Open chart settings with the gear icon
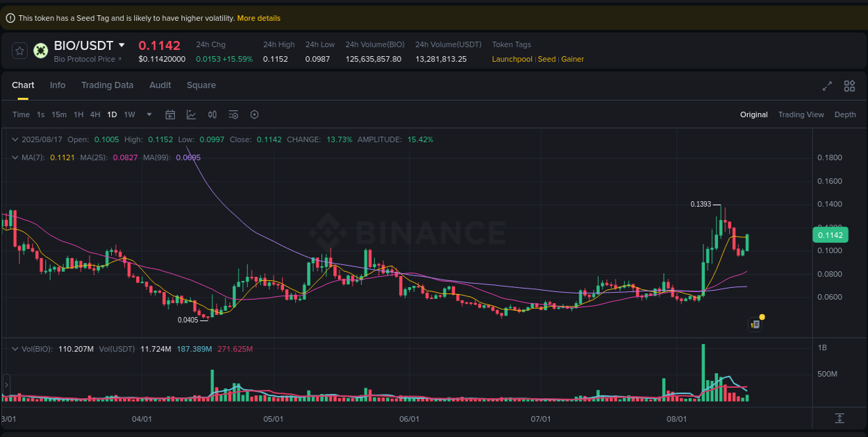Screen dimensions: 868x437 [254, 114]
